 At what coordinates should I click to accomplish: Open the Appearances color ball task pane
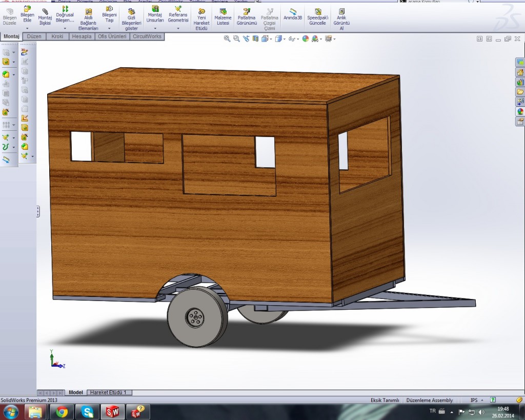pos(520,111)
